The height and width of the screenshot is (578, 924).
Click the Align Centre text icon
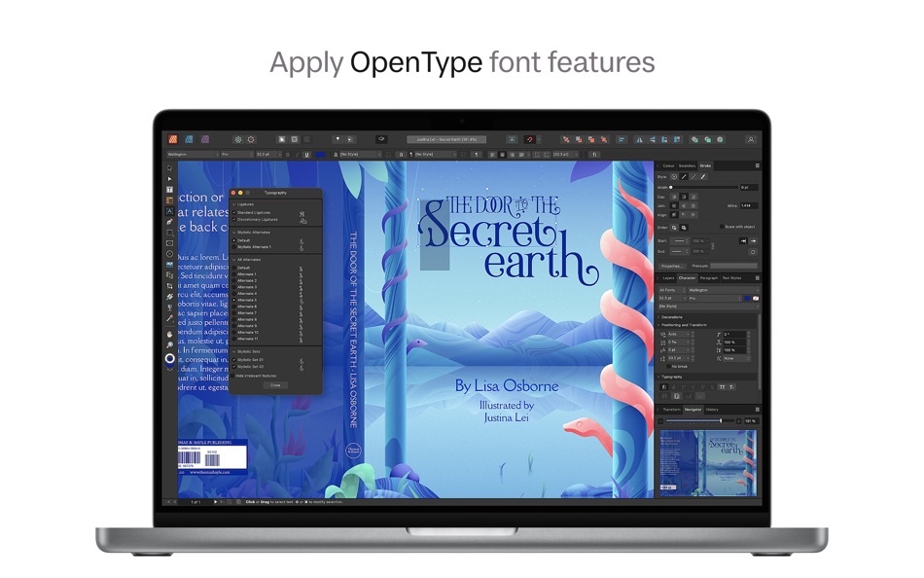[502, 155]
